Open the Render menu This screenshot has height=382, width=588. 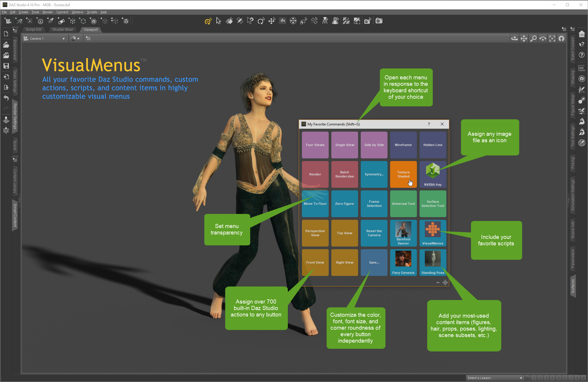48,12
